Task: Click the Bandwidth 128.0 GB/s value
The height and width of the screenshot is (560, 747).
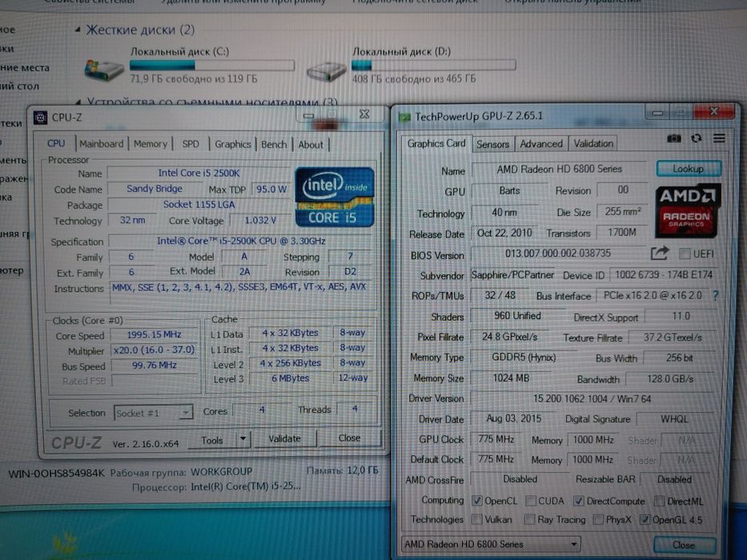Action: (670, 379)
